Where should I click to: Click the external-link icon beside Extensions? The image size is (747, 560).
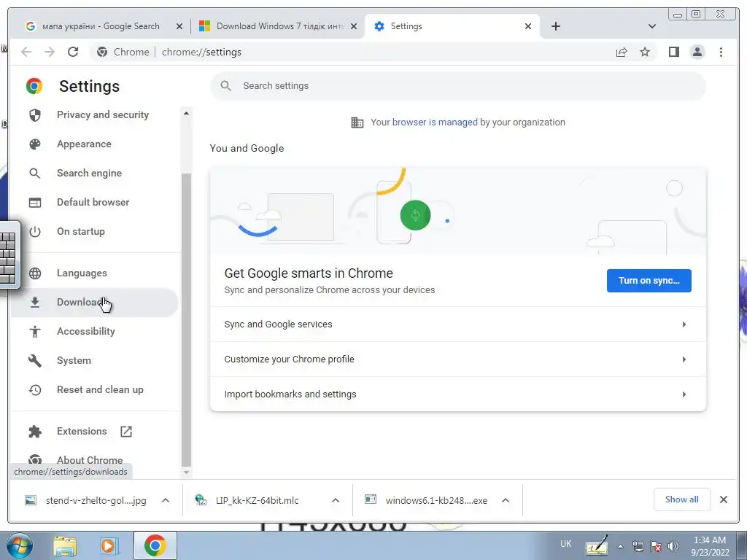(x=126, y=432)
